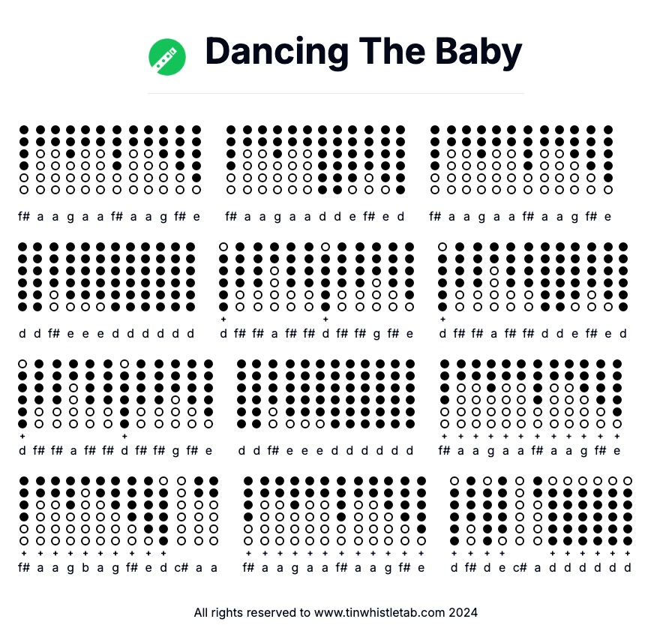Click the horizontal divider under the title
672x637 pixels.
(335, 94)
